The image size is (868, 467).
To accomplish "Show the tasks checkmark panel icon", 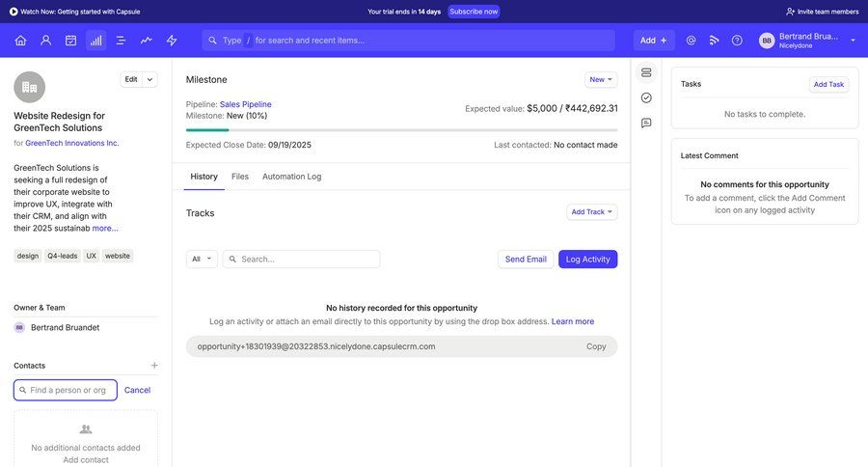I will pos(646,97).
